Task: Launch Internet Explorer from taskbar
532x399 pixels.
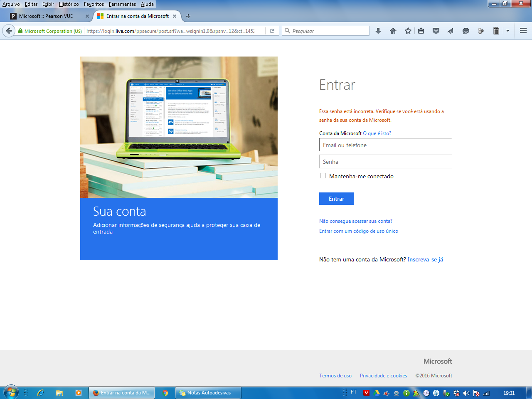Action: pyautogui.click(x=40, y=393)
